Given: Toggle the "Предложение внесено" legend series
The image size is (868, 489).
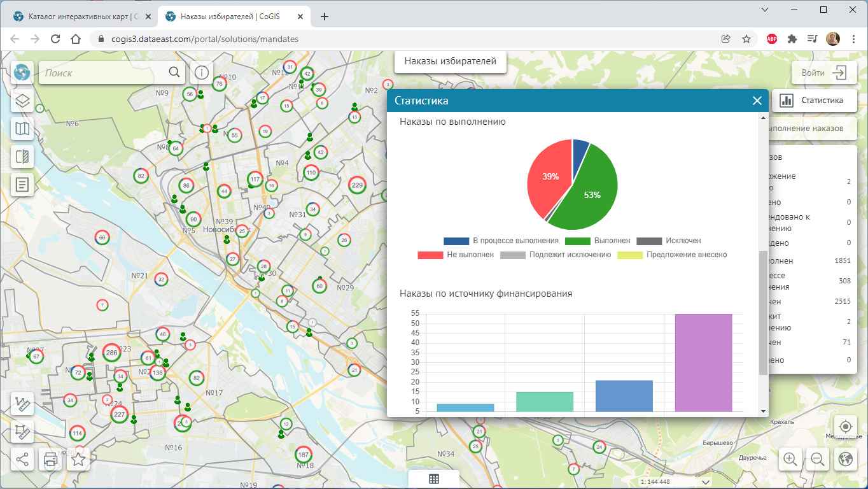Looking at the screenshot, I should (x=673, y=255).
